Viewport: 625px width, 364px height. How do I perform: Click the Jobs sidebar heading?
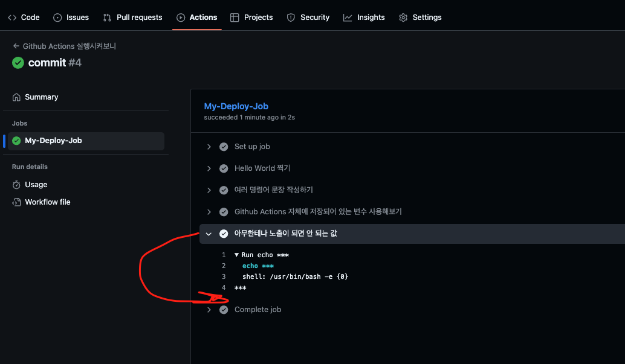19,124
